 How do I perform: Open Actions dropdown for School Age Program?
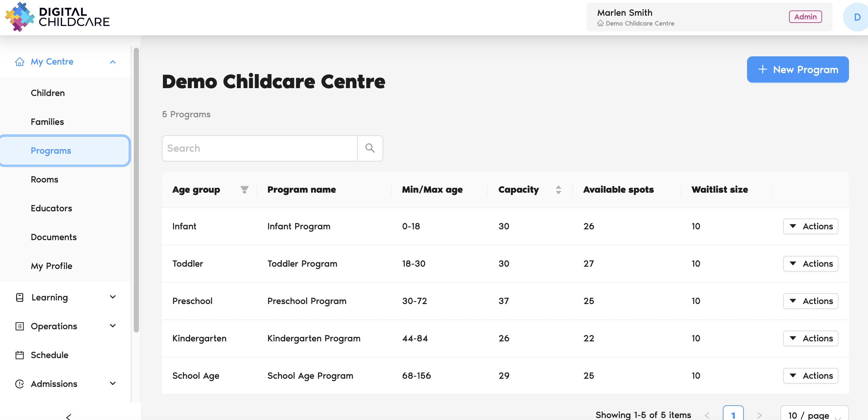(x=810, y=375)
